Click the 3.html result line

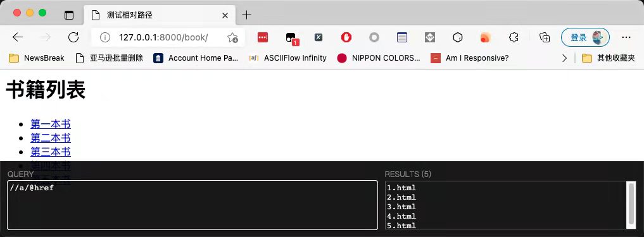401,207
